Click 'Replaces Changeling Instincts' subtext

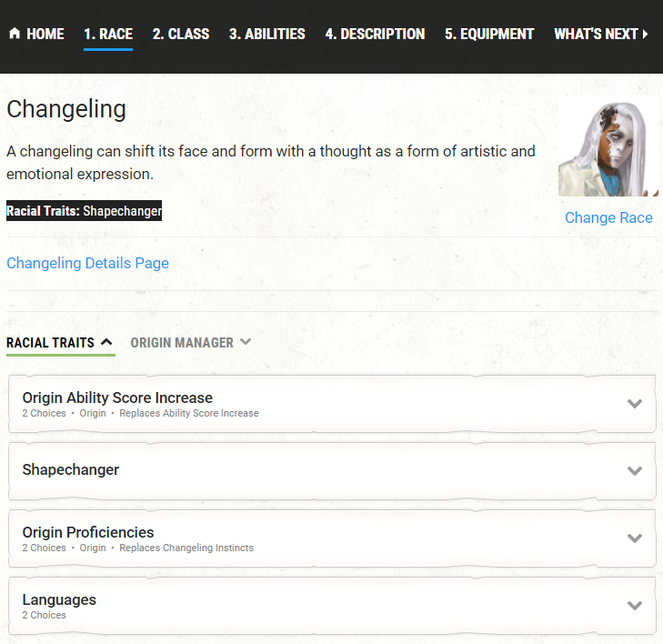186,548
